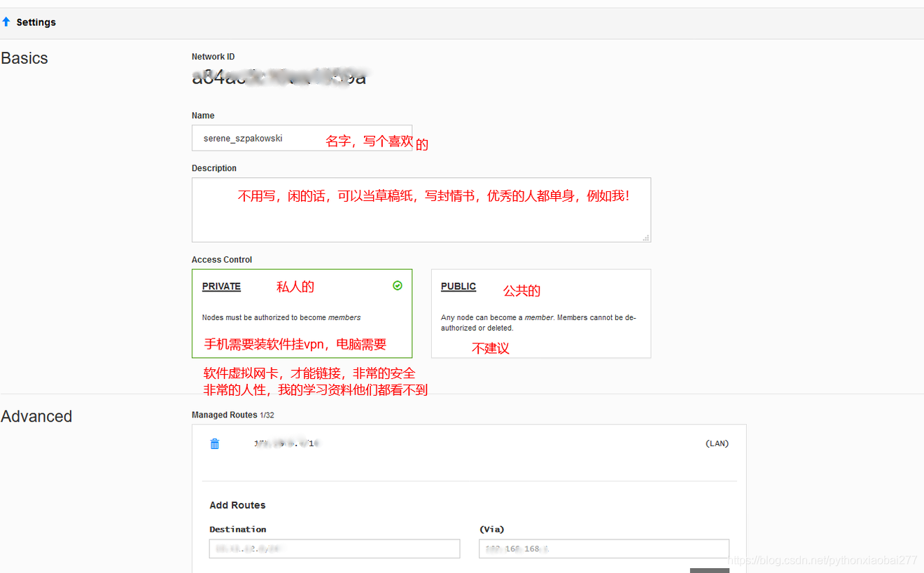Image resolution: width=924 pixels, height=573 pixels.
Task: Expand the Basics section
Action: (x=24, y=57)
